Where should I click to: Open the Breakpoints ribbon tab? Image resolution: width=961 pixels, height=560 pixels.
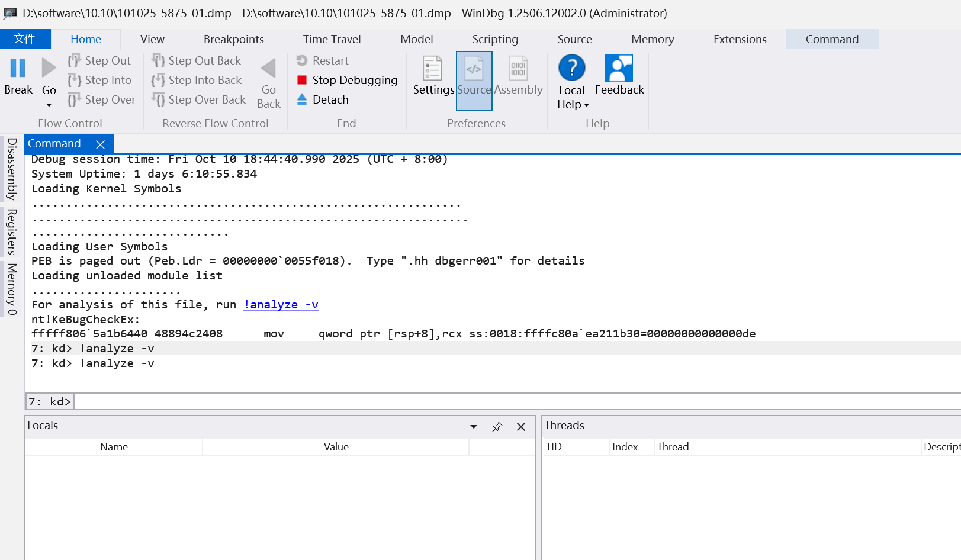tap(234, 39)
